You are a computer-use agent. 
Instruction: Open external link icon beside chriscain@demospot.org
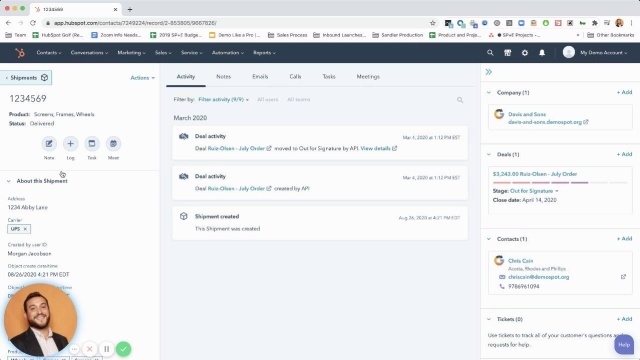(623, 277)
